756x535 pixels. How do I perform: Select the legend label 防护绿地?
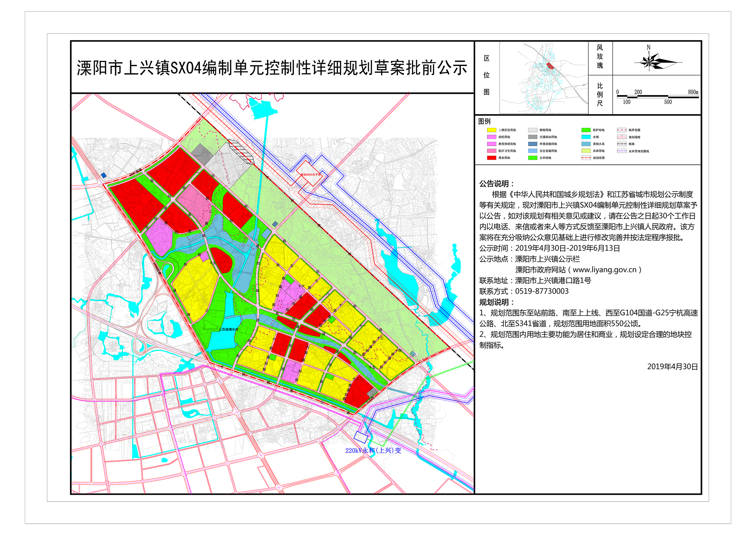click(x=598, y=130)
